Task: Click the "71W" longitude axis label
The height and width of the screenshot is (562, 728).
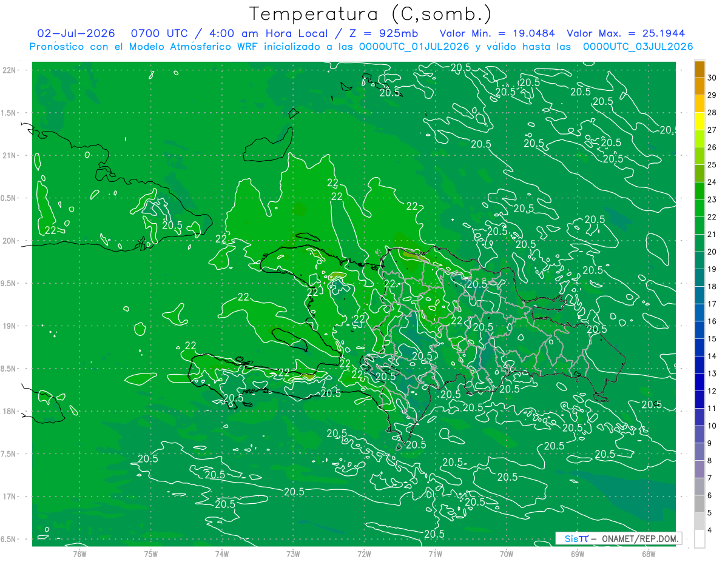Action: 435,554
